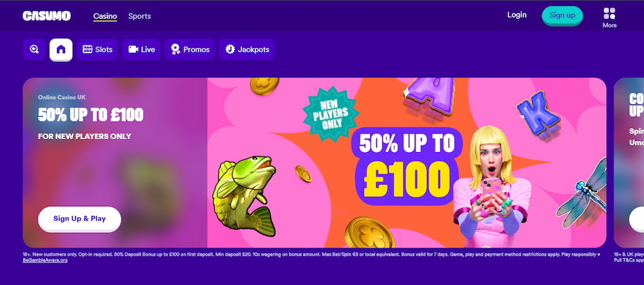
Task: Click the white 50% UP TO £100 heading
Action: click(x=91, y=115)
